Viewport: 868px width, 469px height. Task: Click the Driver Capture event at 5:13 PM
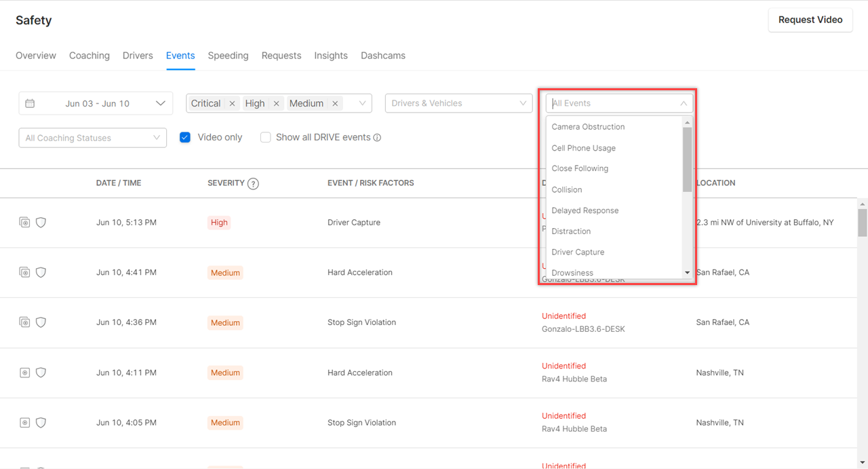point(354,223)
